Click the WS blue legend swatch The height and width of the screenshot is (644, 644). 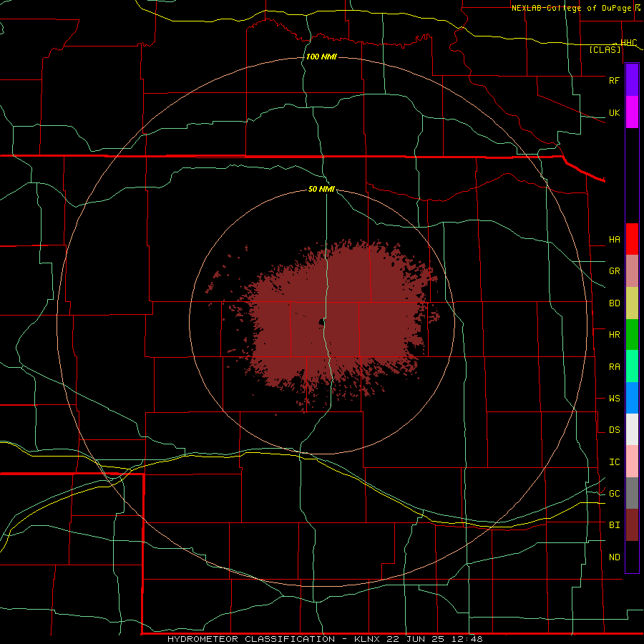(632, 398)
